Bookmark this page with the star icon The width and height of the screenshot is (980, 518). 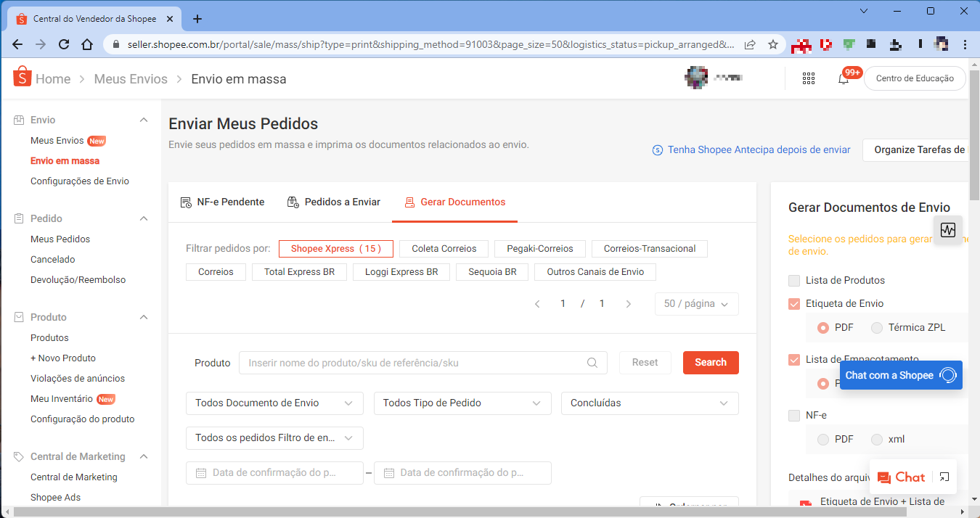pyautogui.click(x=773, y=44)
